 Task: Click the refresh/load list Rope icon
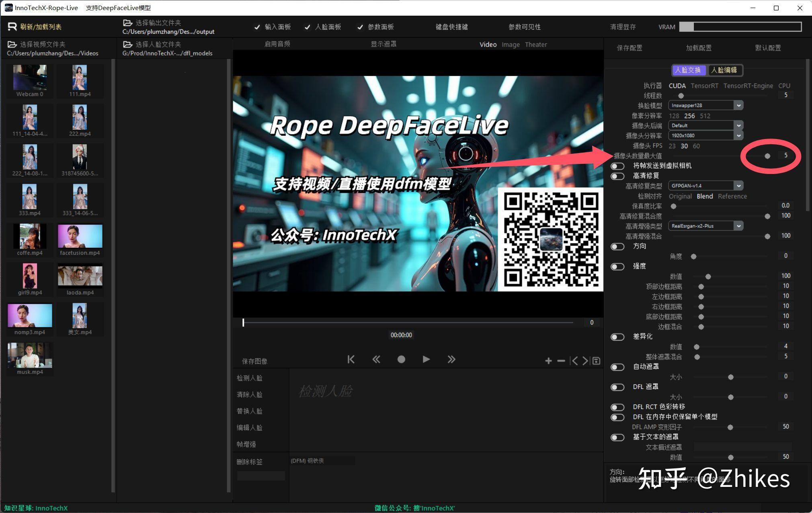12,27
